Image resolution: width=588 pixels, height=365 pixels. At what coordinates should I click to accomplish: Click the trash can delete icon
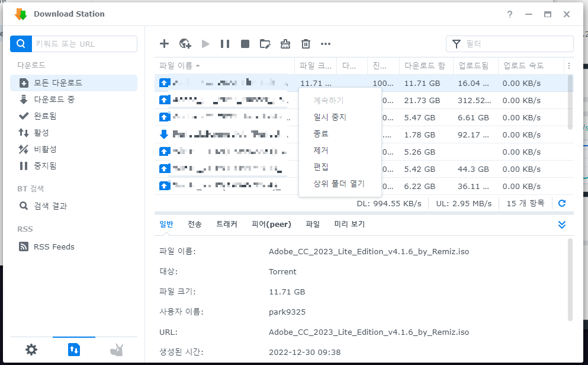(306, 43)
